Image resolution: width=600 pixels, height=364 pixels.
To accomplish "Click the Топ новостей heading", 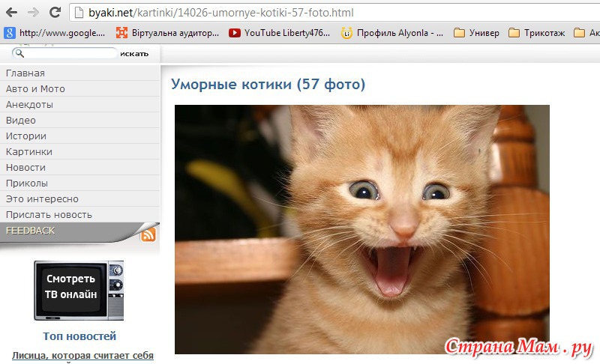I will pyautogui.click(x=79, y=336).
